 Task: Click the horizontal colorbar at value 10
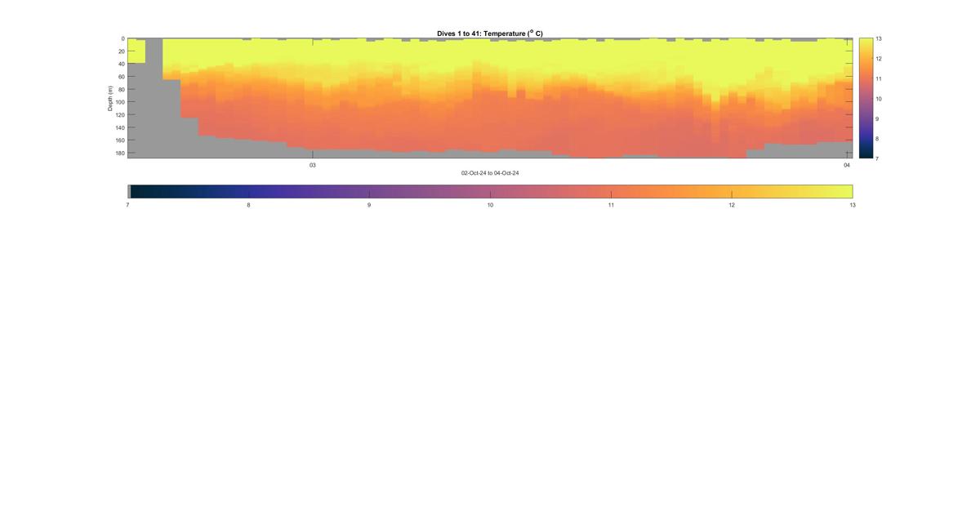490,191
